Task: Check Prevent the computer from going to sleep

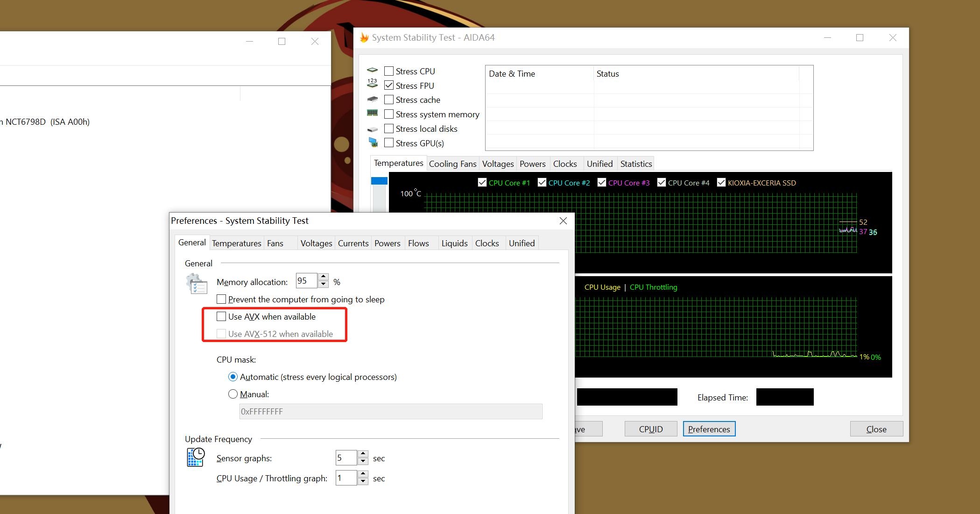Action: (x=221, y=300)
